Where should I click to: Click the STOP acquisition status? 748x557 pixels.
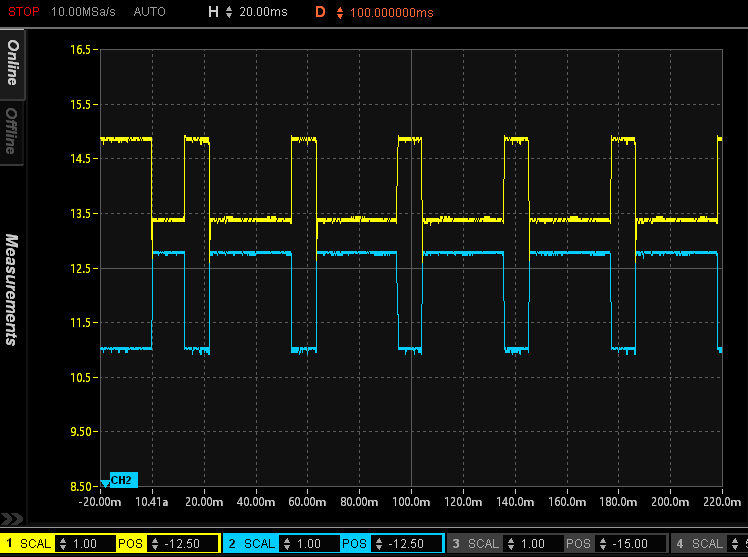(24, 13)
